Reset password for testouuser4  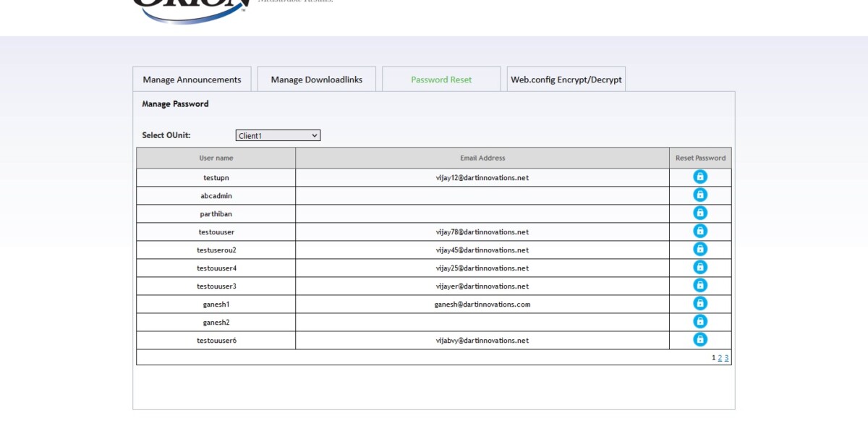point(699,267)
